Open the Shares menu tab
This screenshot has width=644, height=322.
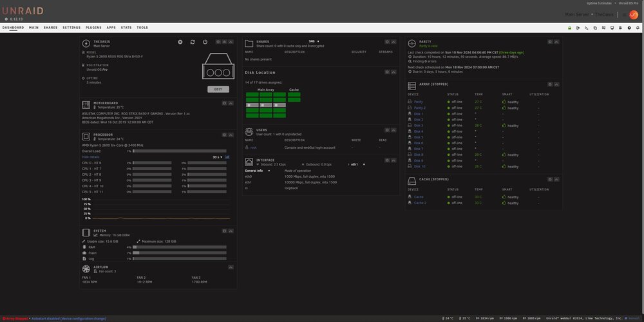pos(50,28)
